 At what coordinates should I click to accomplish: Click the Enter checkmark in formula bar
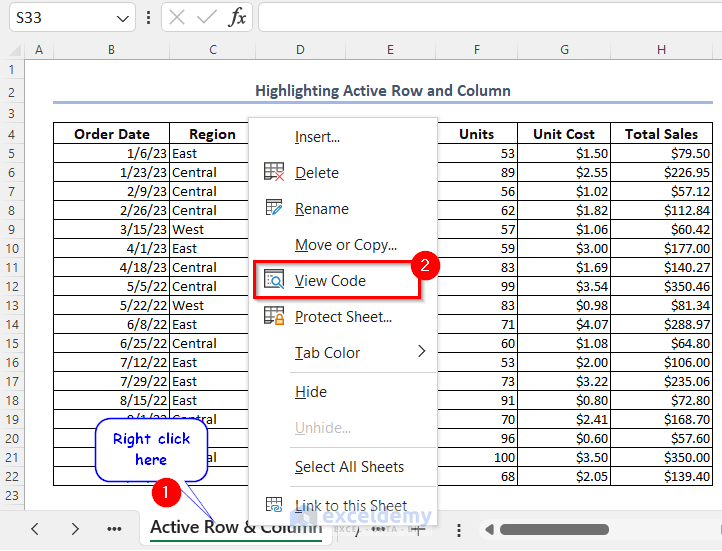207,17
